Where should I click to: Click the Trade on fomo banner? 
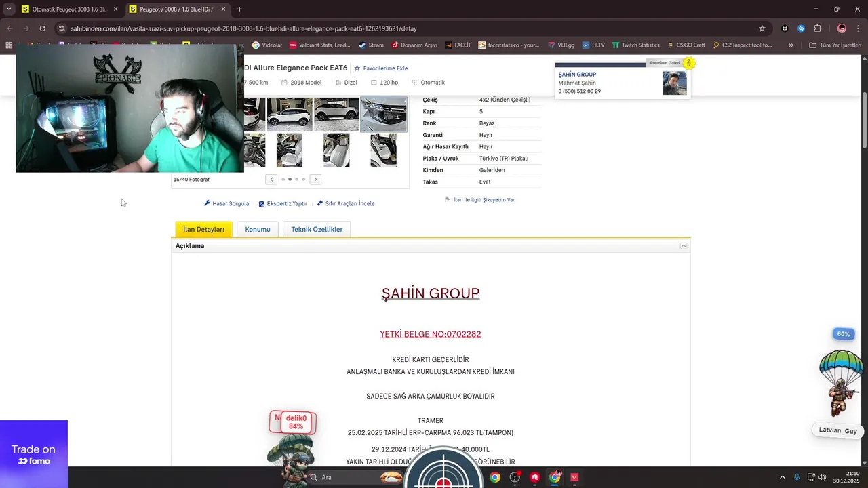[x=34, y=454]
